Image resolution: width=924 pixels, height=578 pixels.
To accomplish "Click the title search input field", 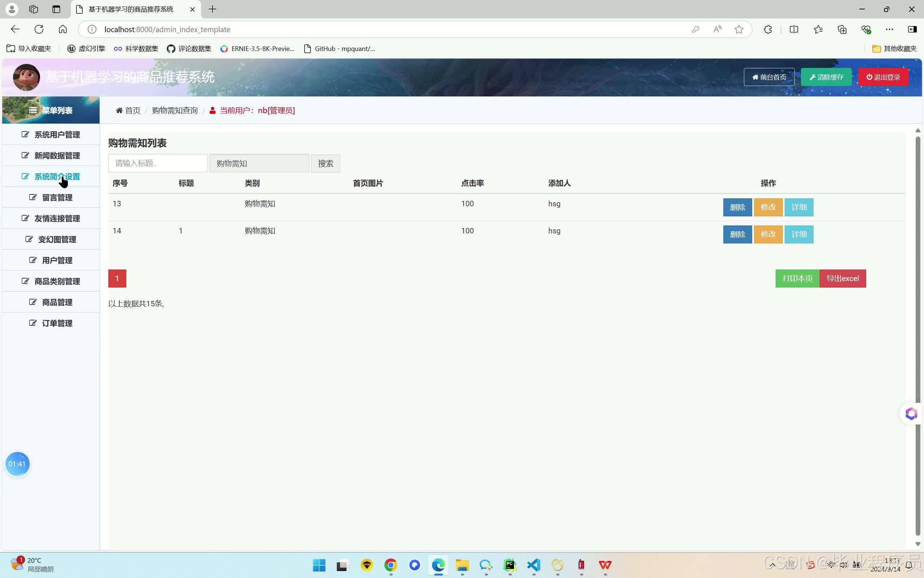I will (x=158, y=164).
